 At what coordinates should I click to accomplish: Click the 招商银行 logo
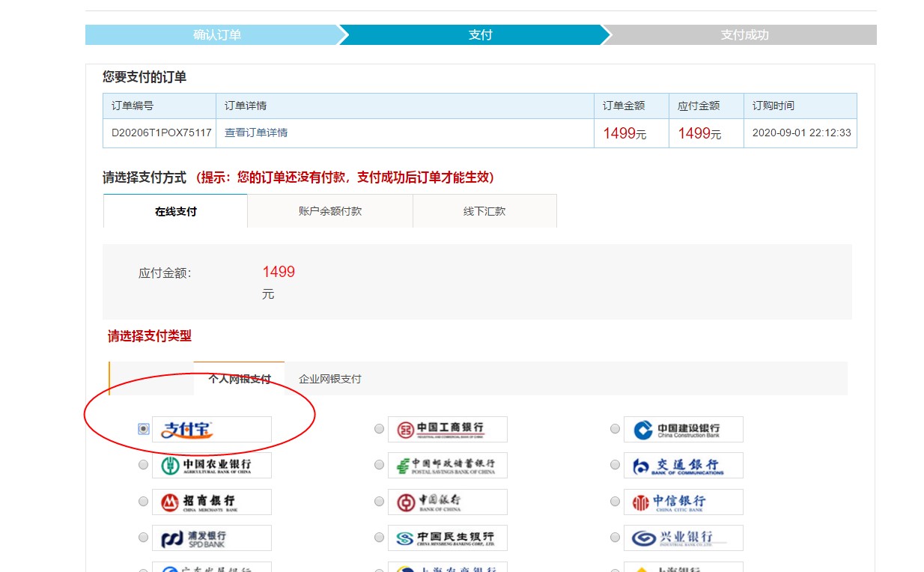click(211, 502)
